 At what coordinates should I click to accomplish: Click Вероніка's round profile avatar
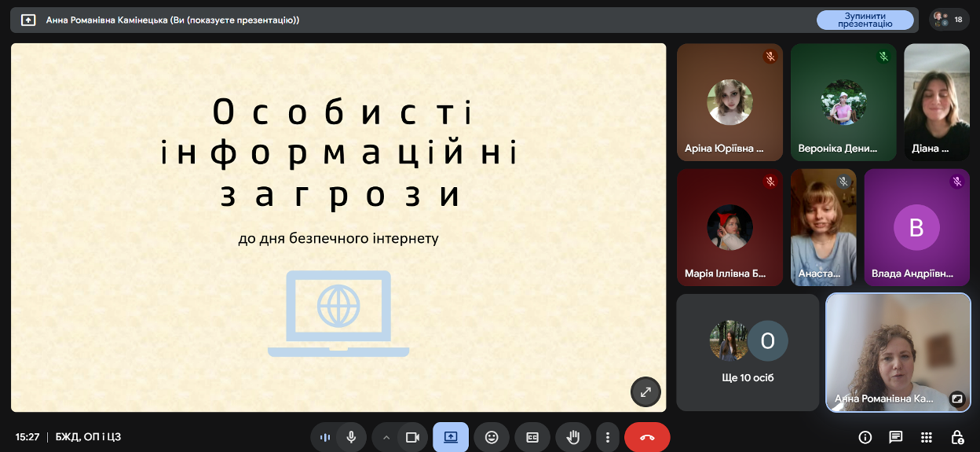coord(843,102)
